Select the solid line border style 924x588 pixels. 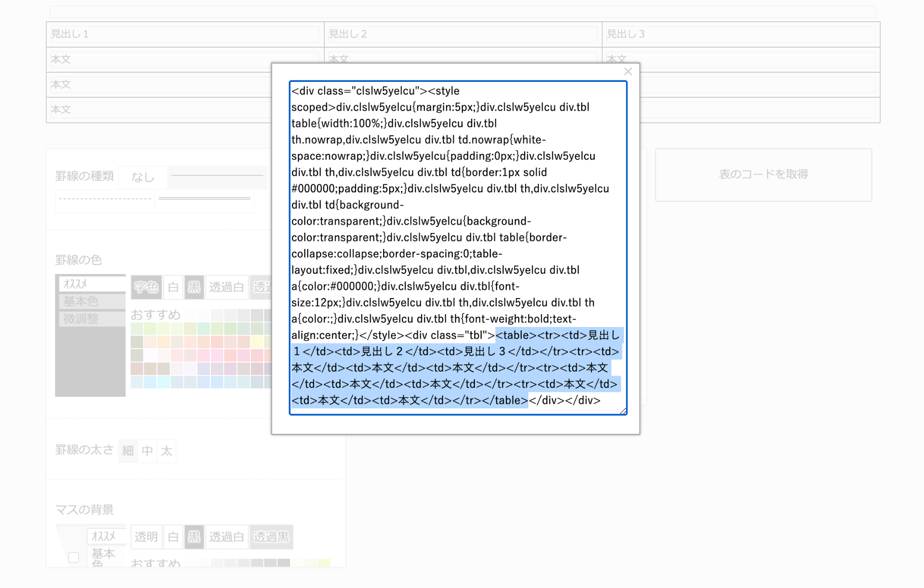click(x=217, y=176)
